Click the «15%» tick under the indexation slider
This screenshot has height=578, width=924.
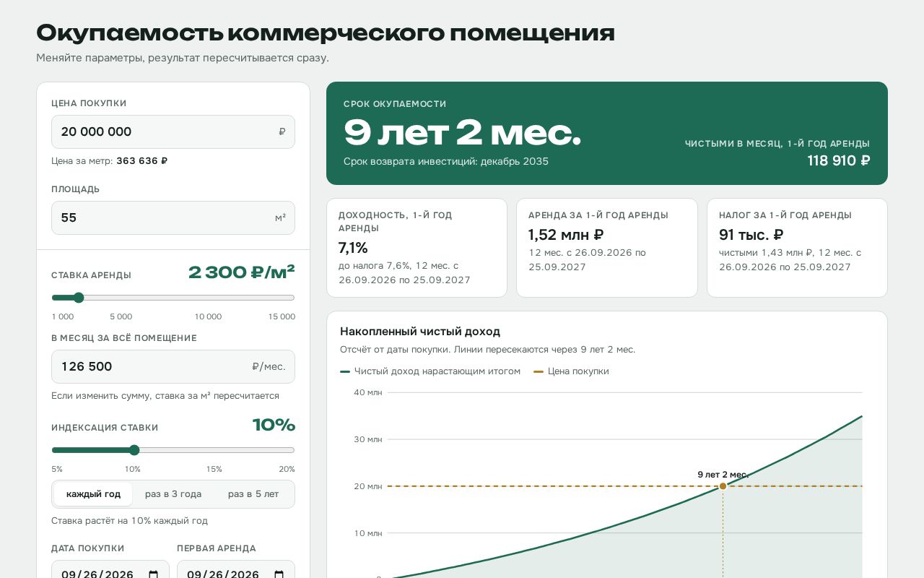214,469
